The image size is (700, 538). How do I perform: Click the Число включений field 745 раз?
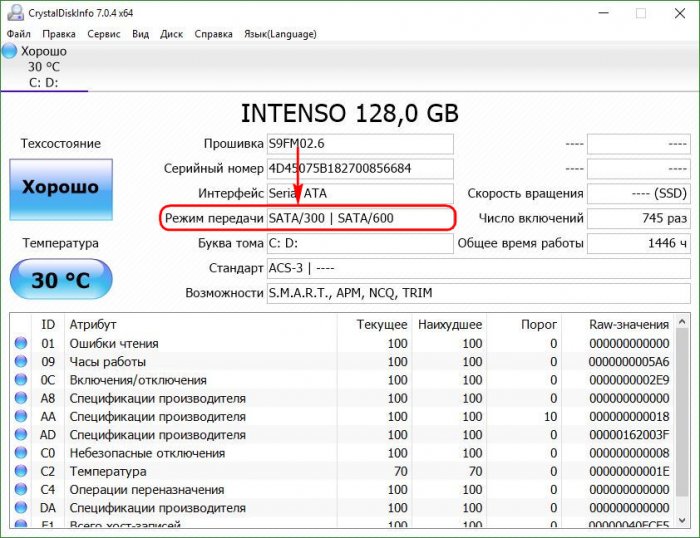click(x=638, y=218)
